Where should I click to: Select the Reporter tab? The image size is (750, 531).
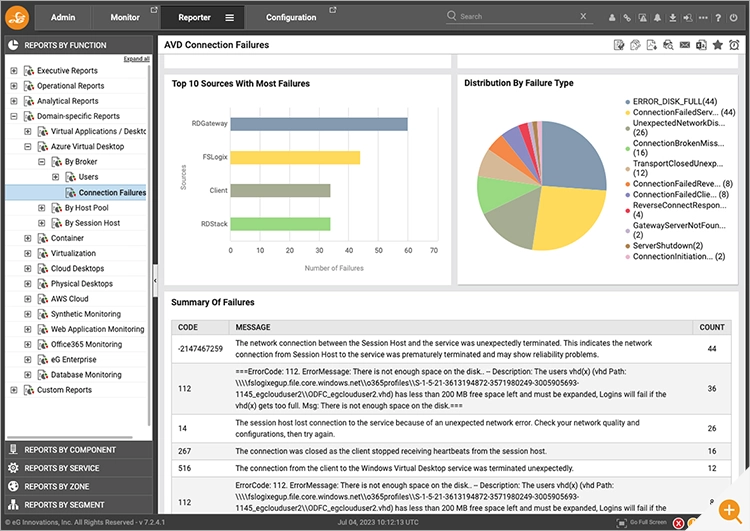(195, 17)
